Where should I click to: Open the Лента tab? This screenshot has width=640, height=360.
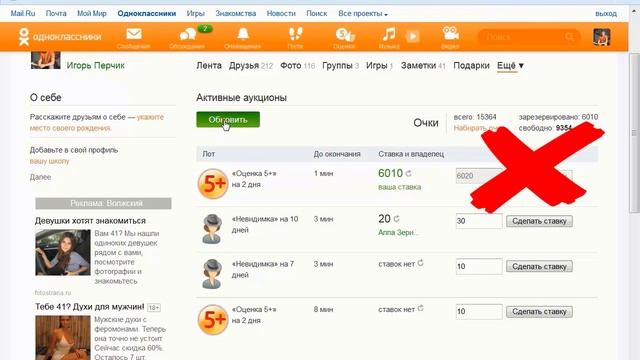209,65
